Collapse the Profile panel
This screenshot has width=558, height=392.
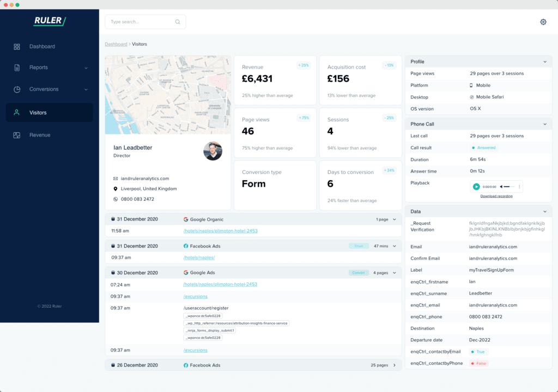[x=544, y=62]
